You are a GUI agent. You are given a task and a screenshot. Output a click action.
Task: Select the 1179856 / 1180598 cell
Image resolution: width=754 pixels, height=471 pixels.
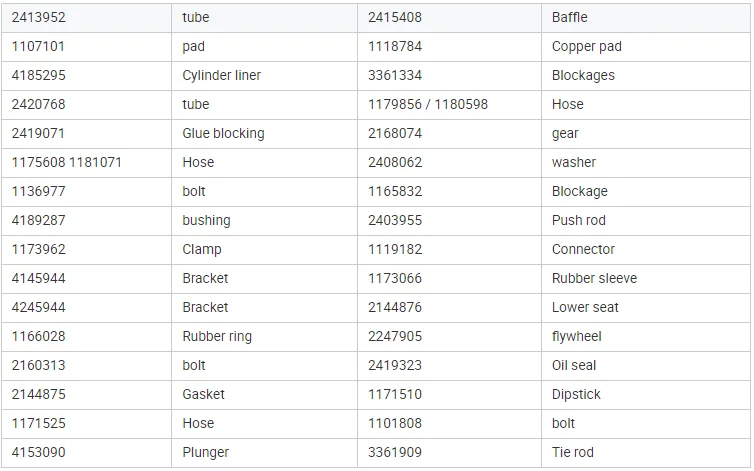pos(428,104)
